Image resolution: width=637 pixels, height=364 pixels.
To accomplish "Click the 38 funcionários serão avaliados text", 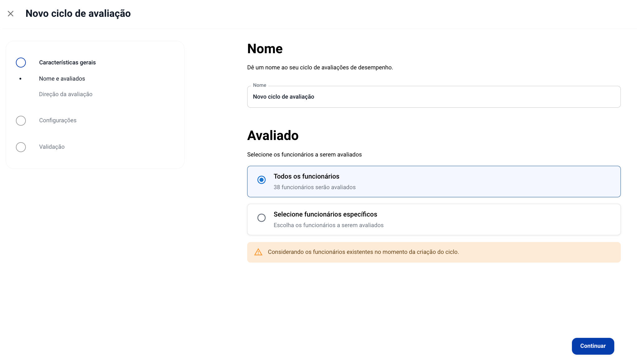I will click(314, 187).
